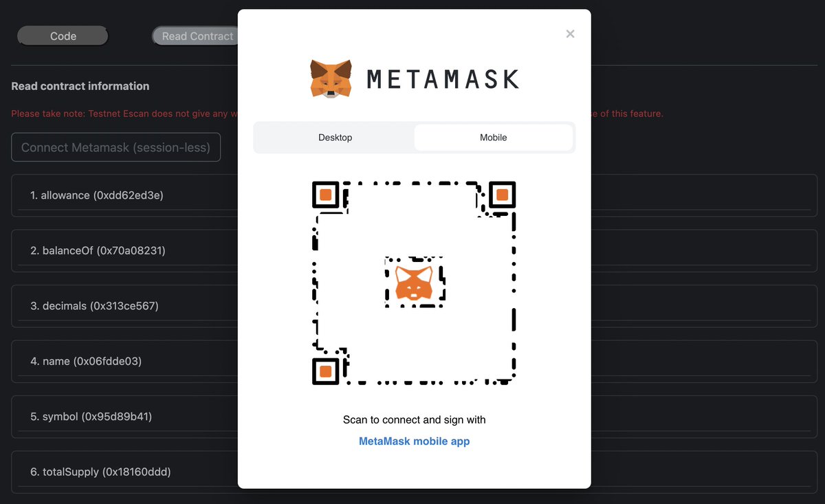This screenshot has width=825, height=504.
Task: Switch to the Desktop tab
Action: 335,138
